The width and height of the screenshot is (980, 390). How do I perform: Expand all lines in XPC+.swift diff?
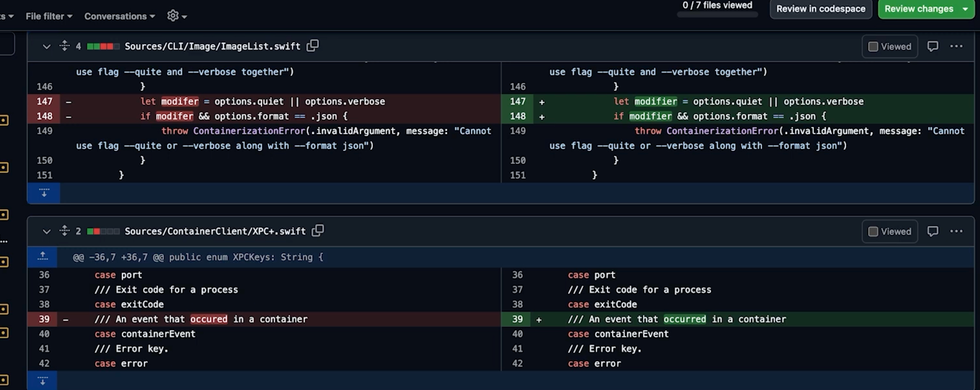click(x=64, y=231)
